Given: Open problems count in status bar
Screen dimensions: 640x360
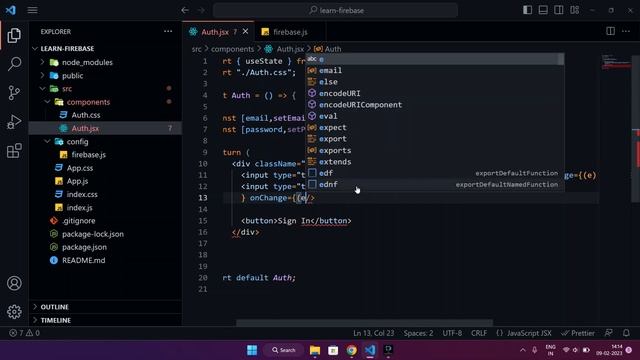Looking at the screenshot, I should click(24, 333).
